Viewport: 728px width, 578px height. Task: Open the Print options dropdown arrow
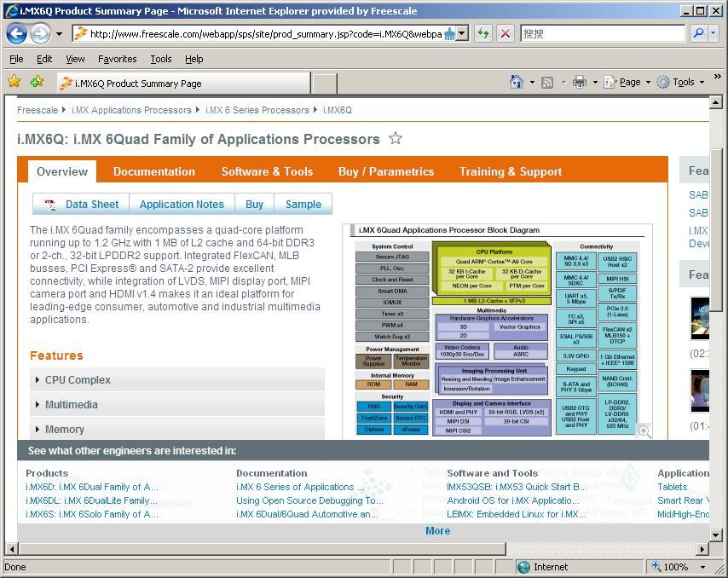point(595,83)
